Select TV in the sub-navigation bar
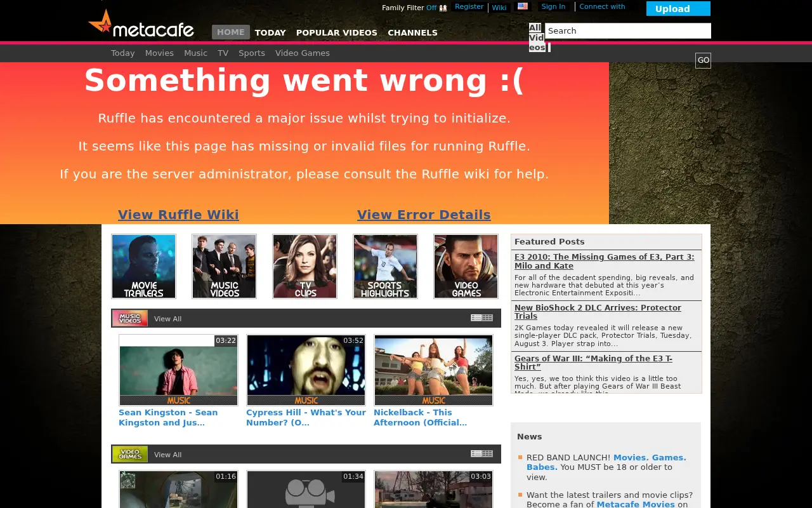 (223, 53)
